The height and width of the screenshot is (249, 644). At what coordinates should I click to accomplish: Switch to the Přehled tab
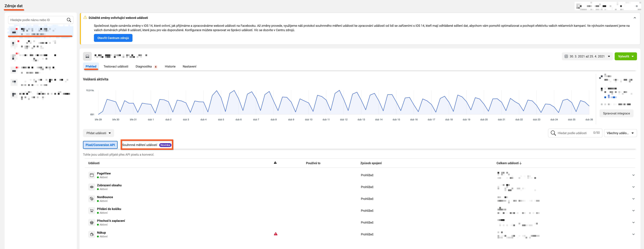tap(91, 66)
